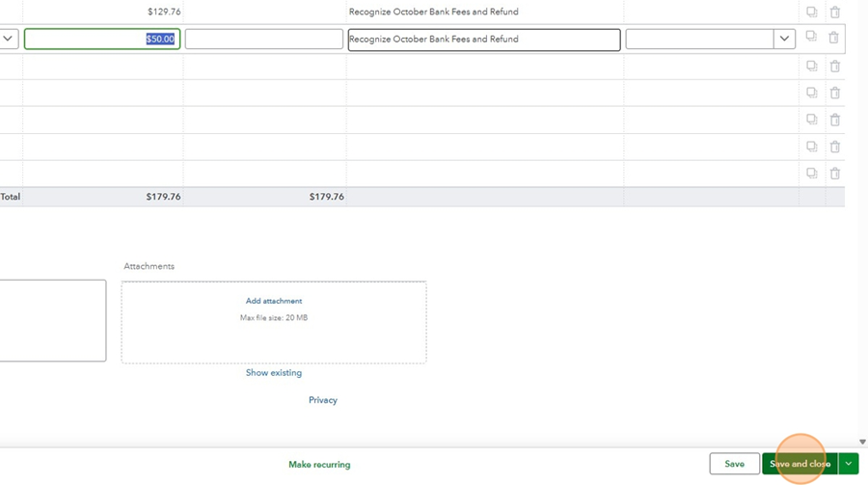
Task: Click copy icon on first empty row below $50.00 line
Action: pyautogui.click(x=811, y=67)
